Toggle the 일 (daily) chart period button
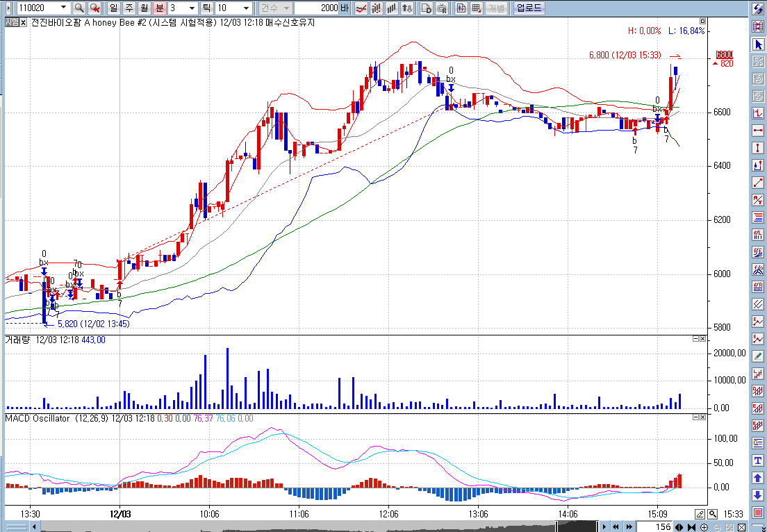The image size is (767, 532). (114, 8)
